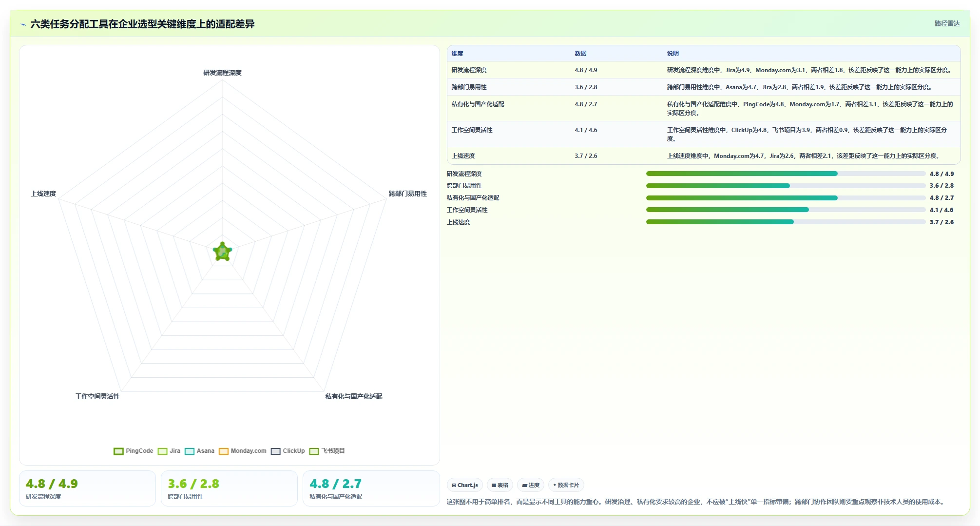The image size is (980, 526).
Task: Click table value 3.6 / 2.8
Action: pos(586,87)
